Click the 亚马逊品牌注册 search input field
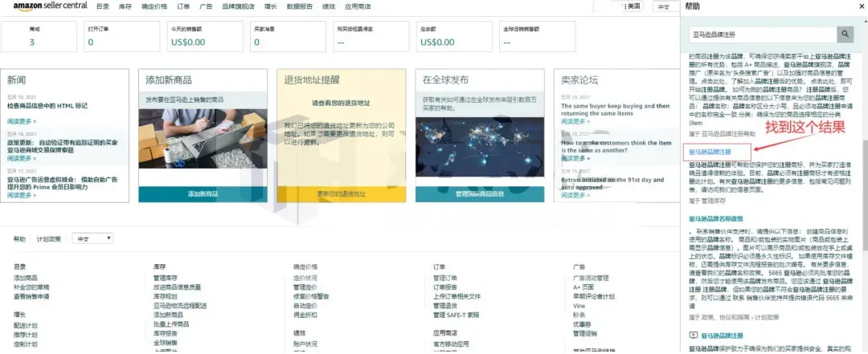Screen dimensions: 868x354 pyautogui.click(x=763, y=35)
